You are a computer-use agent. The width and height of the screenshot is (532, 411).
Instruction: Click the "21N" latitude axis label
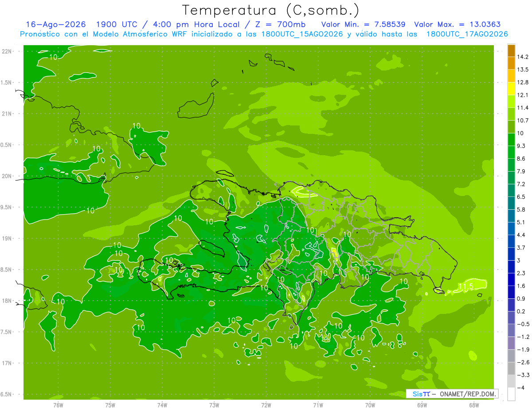tap(7, 114)
